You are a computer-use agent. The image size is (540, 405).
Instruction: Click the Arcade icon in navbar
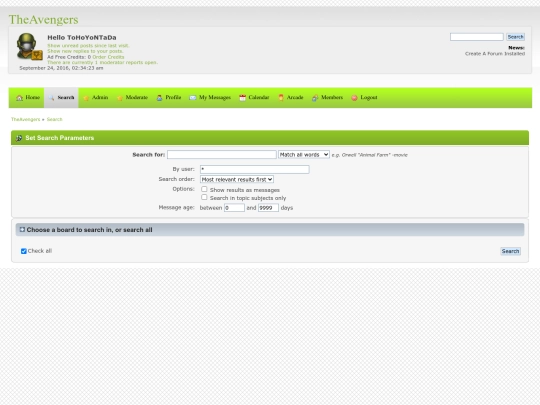point(281,97)
